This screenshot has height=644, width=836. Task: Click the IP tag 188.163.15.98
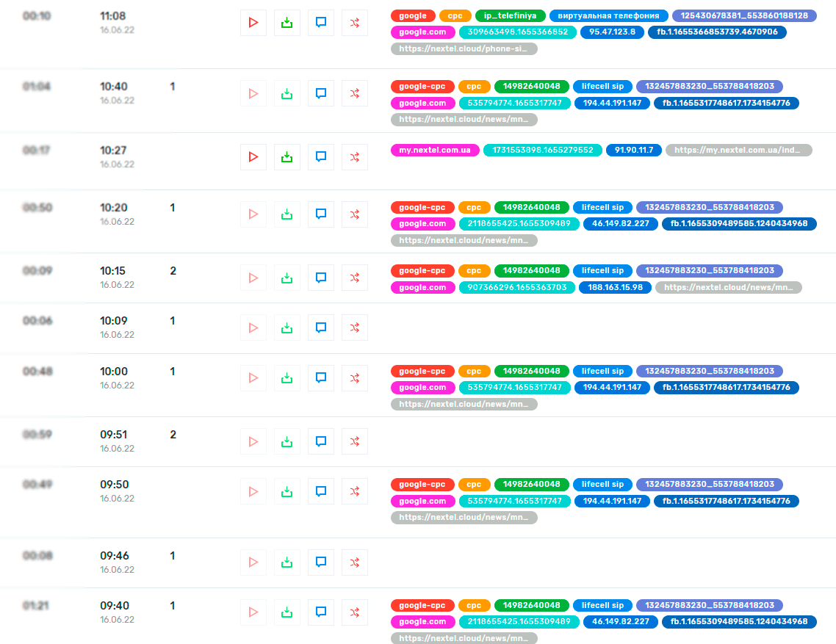point(616,287)
